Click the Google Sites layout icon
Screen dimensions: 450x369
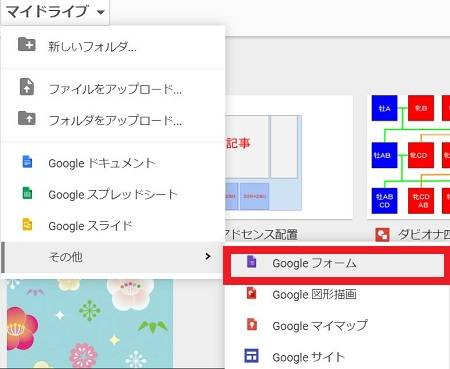(251, 355)
